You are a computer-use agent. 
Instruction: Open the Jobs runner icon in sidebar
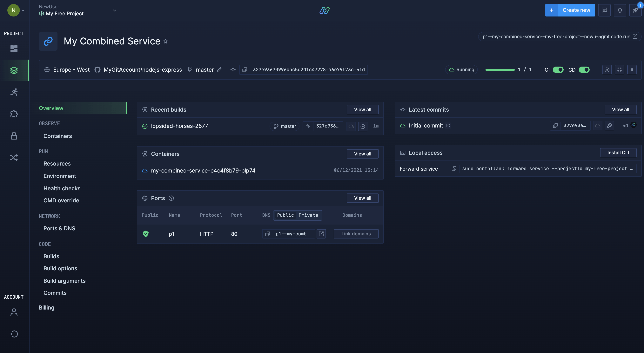click(14, 92)
